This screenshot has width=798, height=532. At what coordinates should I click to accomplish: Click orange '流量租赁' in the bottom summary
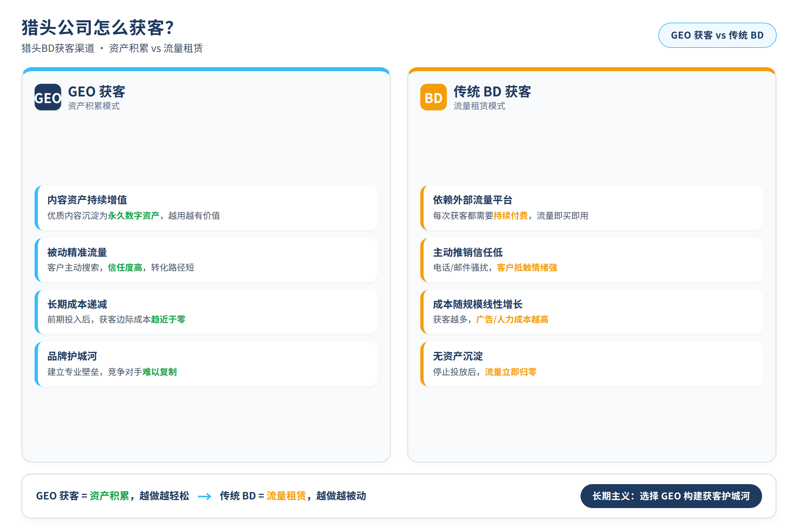[x=286, y=496]
